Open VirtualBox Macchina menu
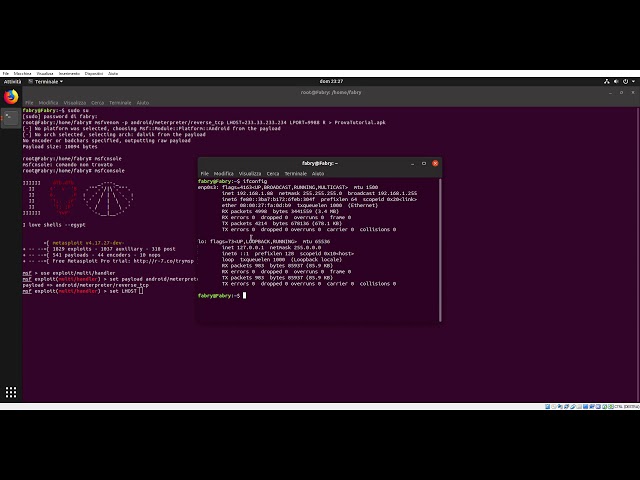Image resolution: width=640 pixels, height=480 pixels. point(22,73)
